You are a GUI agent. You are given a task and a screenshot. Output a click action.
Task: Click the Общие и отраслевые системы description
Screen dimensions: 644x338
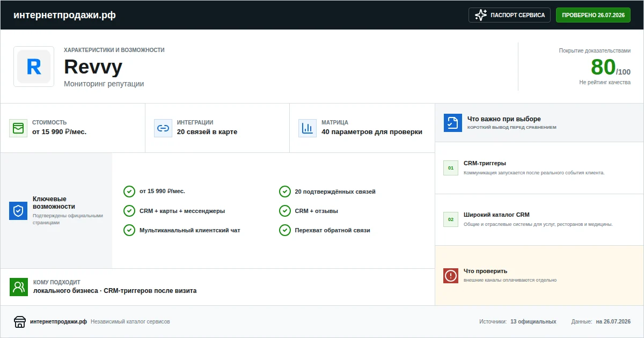pos(538,224)
